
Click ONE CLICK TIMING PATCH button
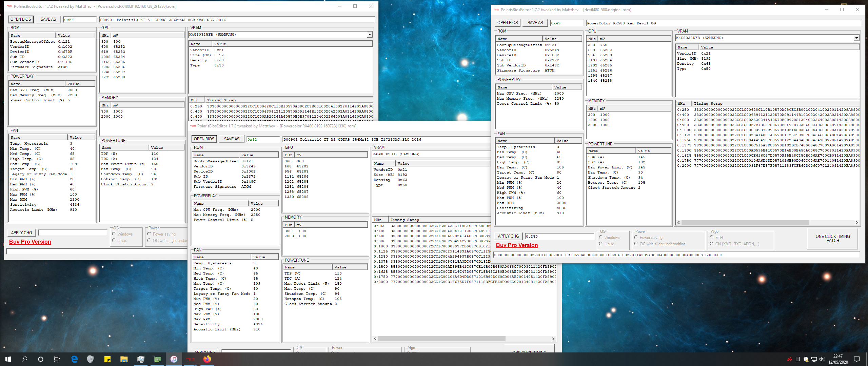pyautogui.click(x=832, y=239)
